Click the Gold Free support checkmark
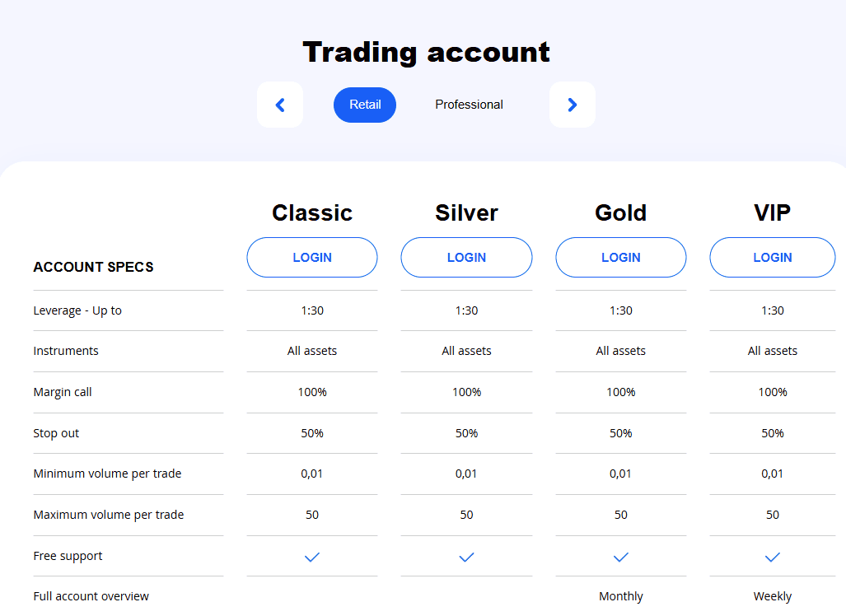This screenshot has width=846, height=616. coord(620,557)
